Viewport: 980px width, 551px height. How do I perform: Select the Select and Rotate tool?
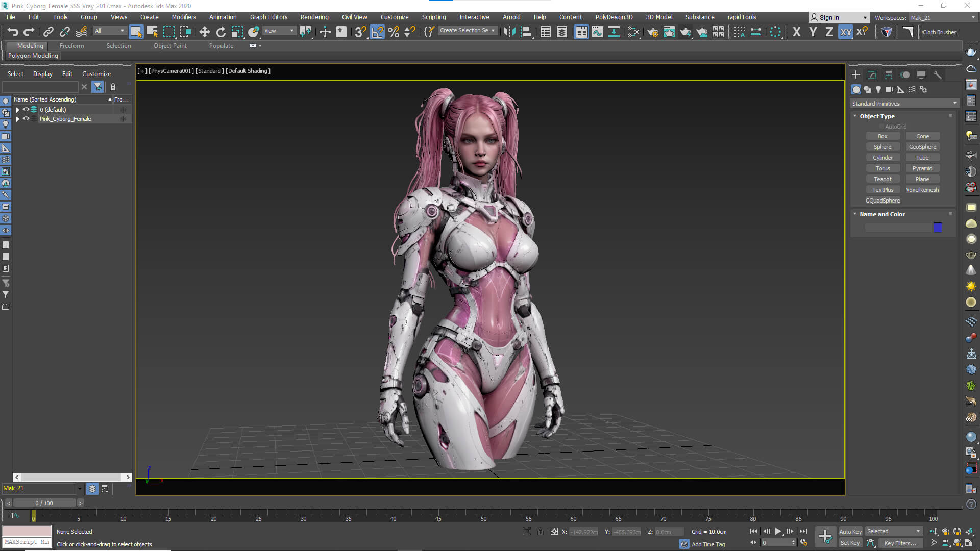click(220, 32)
